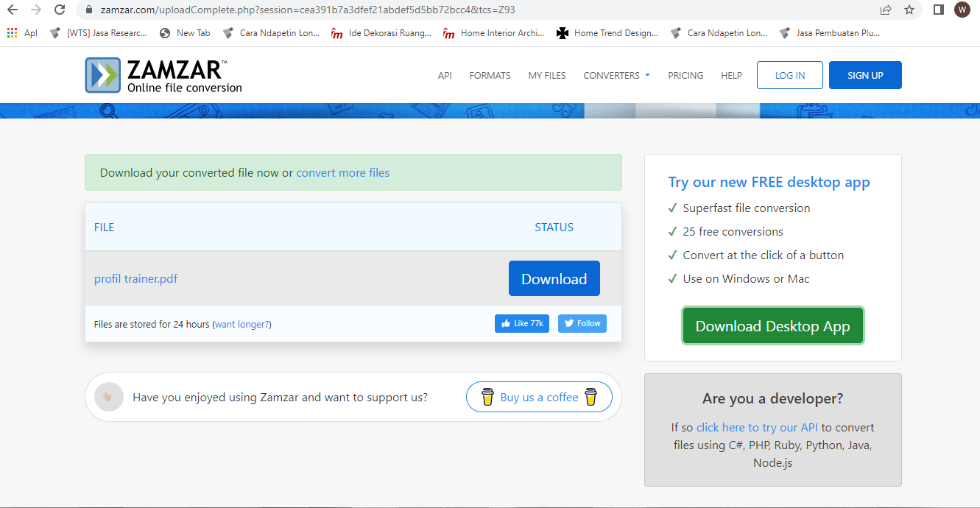The image size is (980, 508).
Task: Click the STATUS column header
Action: coord(554,227)
